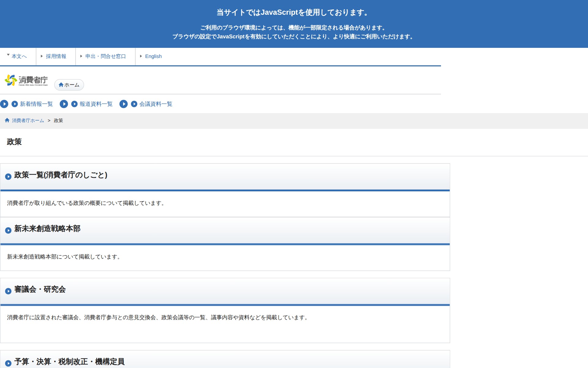This screenshot has height=368, width=588.
Task: Click the 消費者庁 agency logo
Action: (x=27, y=80)
